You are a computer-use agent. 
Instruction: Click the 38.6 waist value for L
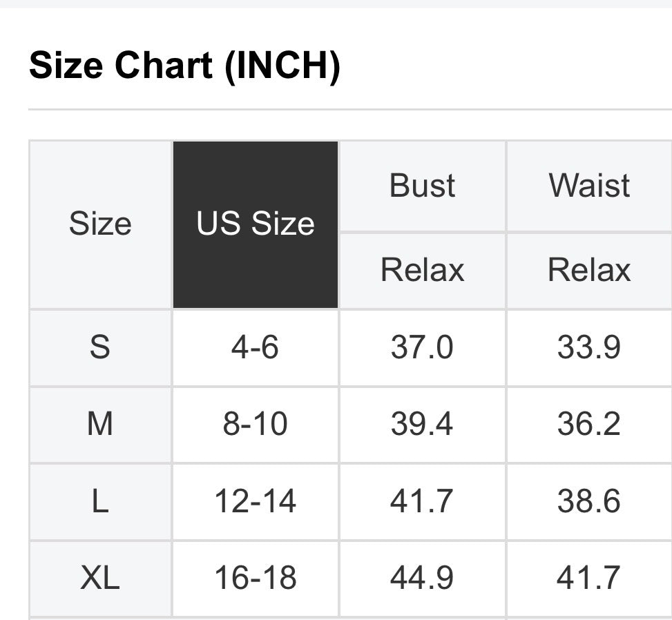[x=589, y=501]
